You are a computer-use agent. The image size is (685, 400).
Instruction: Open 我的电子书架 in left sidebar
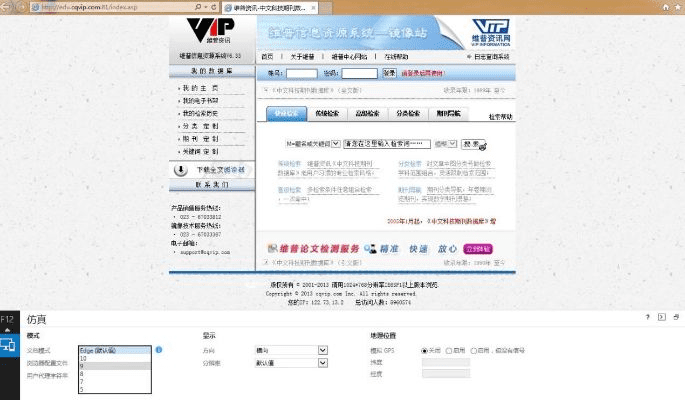pyautogui.click(x=200, y=101)
